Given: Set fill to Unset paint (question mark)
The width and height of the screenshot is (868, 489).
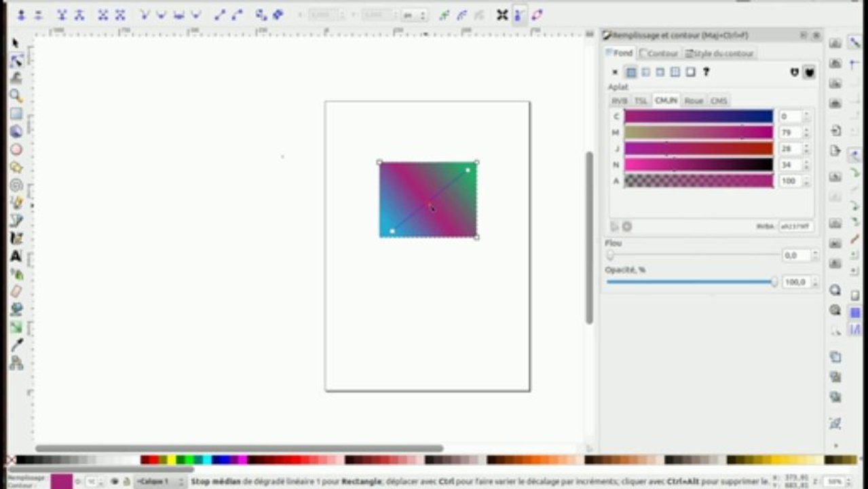Looking at the screenshot, I should point(706,72).
